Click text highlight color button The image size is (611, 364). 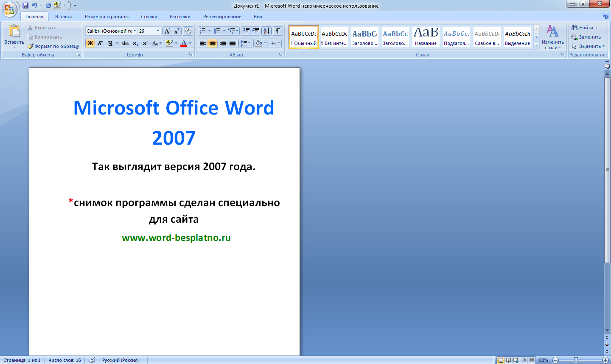[x=169, y=43]
